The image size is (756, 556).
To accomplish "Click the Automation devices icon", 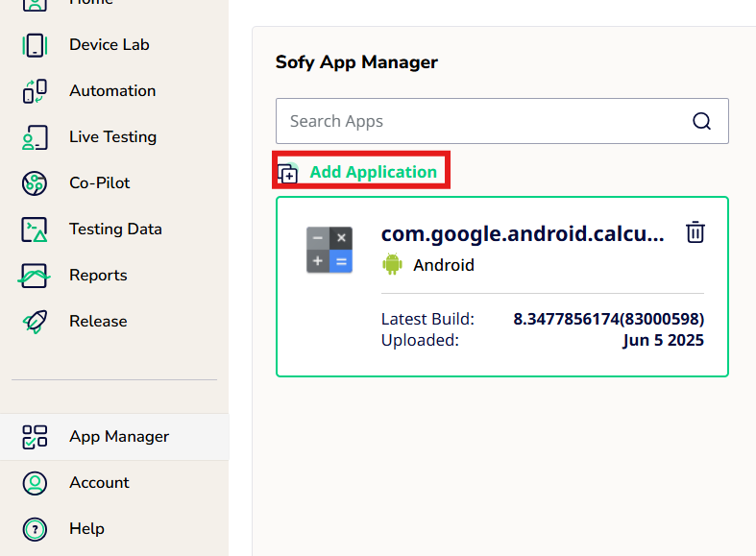I will tap(35, 91).
